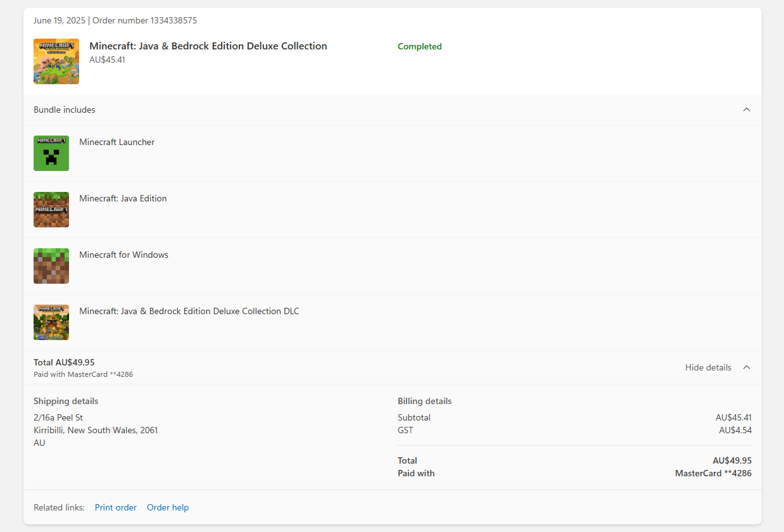Screen dimensions: 784x532
Task: Click the GST amount AU$4.54
Action: pos(735,430)
